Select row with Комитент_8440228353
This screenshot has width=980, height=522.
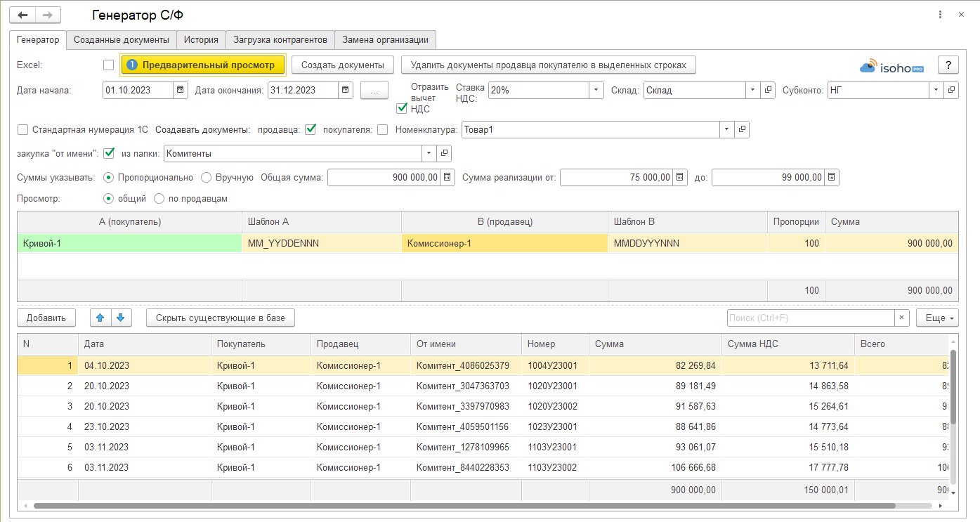point(483,467)
